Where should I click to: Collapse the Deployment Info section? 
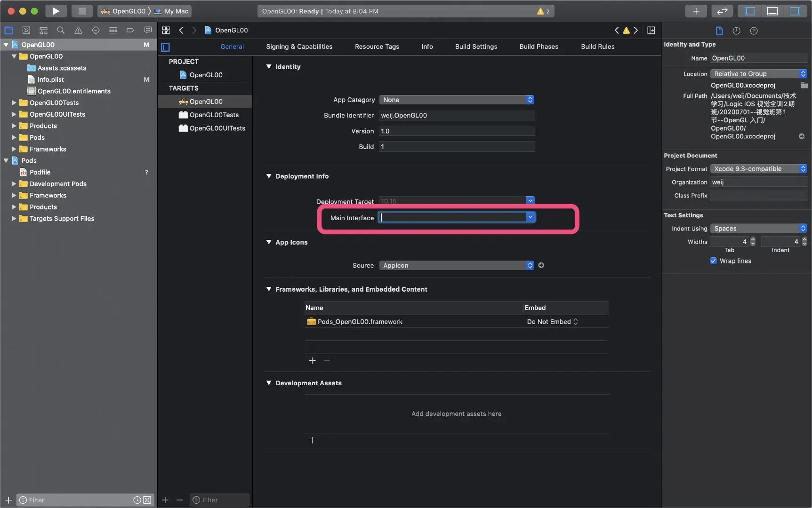point(269,176)
